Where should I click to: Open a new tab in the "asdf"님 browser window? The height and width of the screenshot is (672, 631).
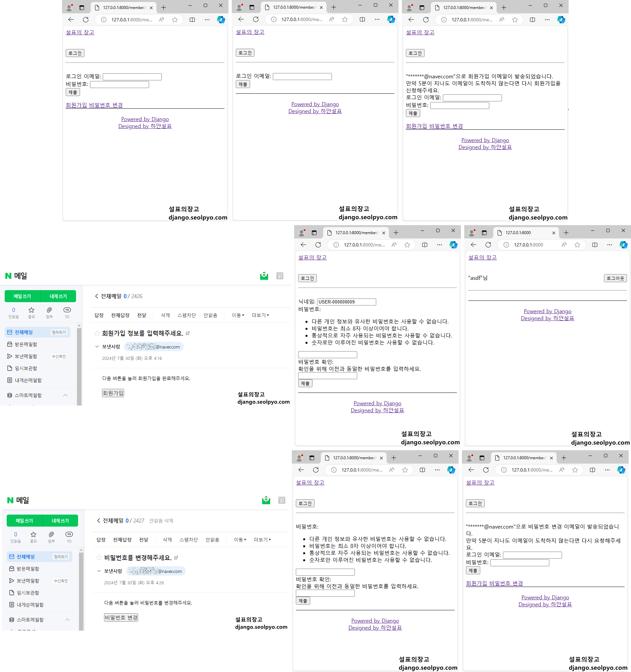(566, 232)
